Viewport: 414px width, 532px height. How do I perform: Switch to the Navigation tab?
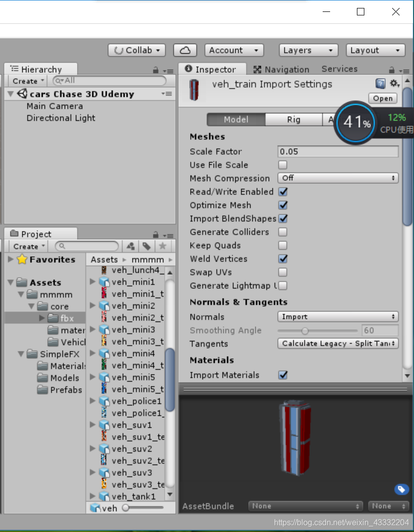pos(281,70)
